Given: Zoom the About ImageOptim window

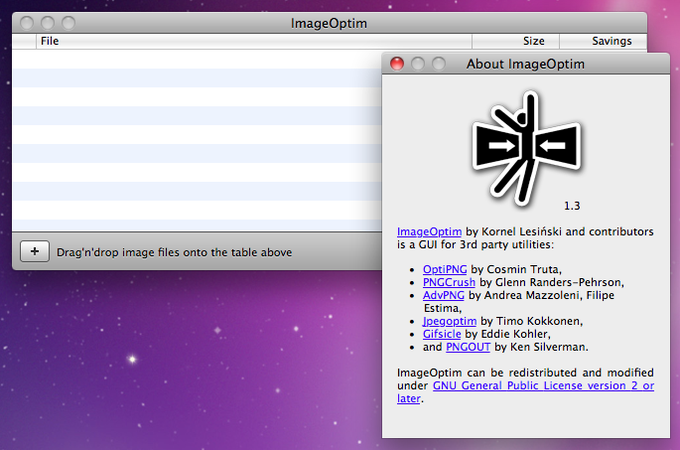Looking at the screenshot, I should (438, 64).
